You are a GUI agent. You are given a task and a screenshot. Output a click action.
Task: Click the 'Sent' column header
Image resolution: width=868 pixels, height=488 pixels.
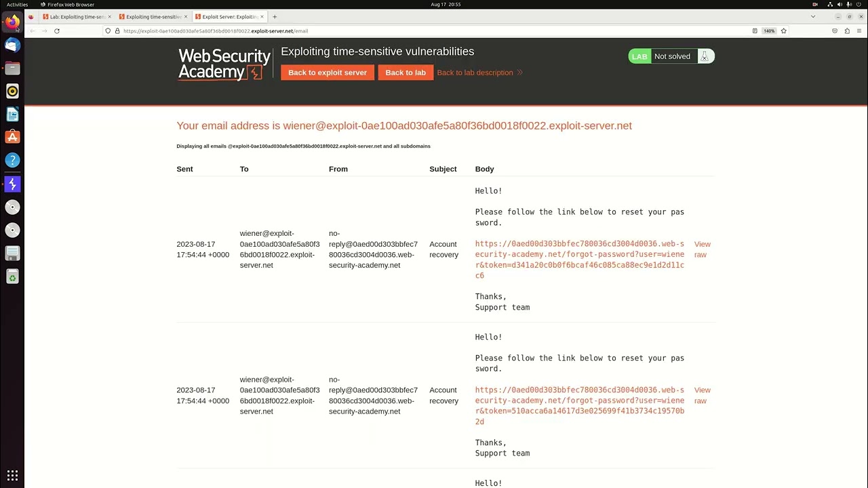coord(184,169)
